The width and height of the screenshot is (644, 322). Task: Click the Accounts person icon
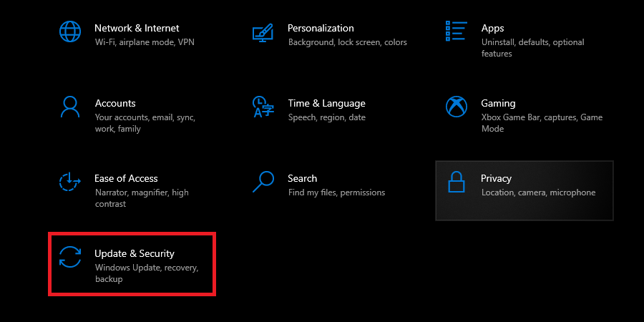point(70,107)
